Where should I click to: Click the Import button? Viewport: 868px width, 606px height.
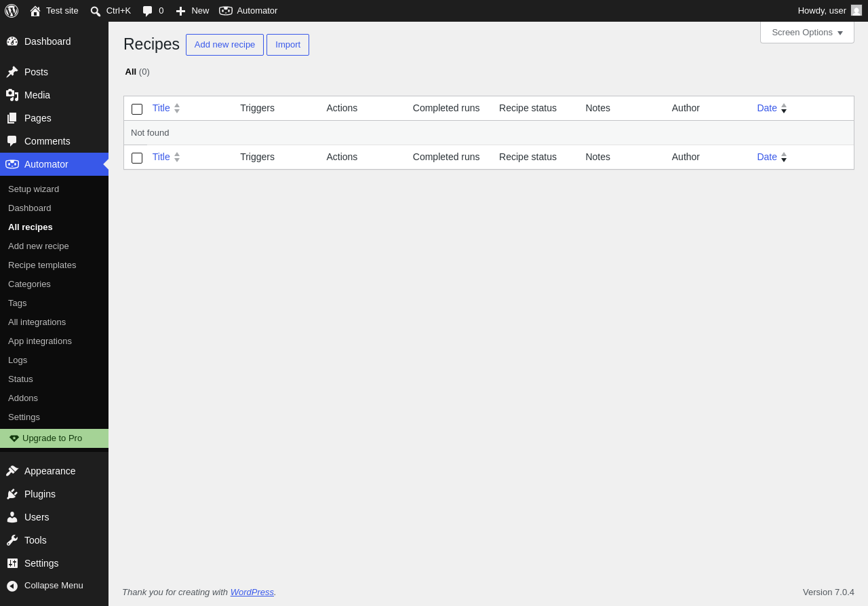pyautogui.click(x=288, y=45)
